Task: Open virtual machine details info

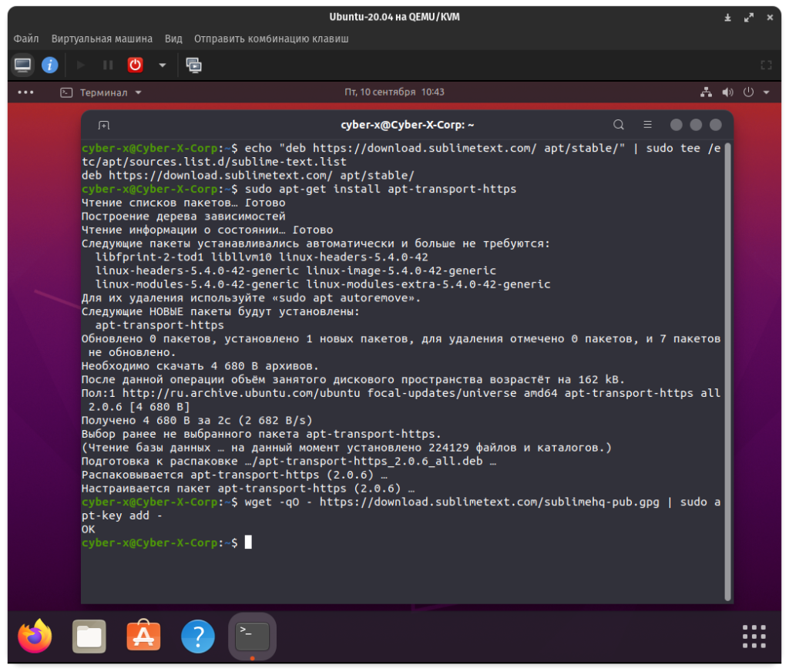Action: (x=50, y=65)
